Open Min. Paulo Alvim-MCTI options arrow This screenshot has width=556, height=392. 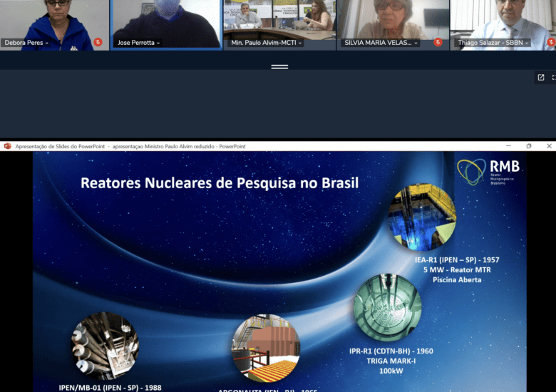(x=300, y=43)
